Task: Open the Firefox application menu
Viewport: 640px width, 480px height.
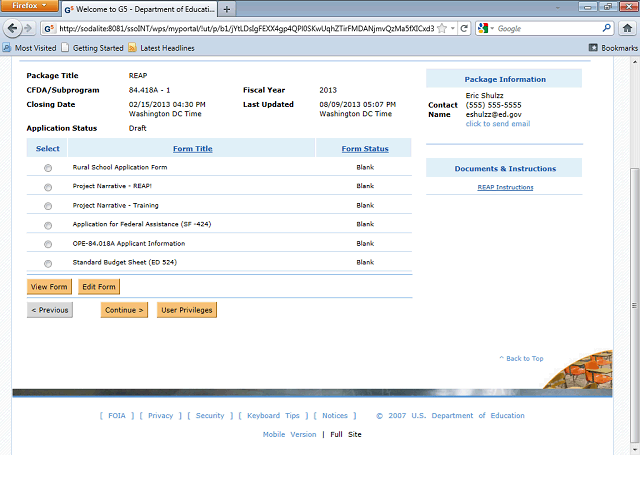Action: click(x=29, y=6)
